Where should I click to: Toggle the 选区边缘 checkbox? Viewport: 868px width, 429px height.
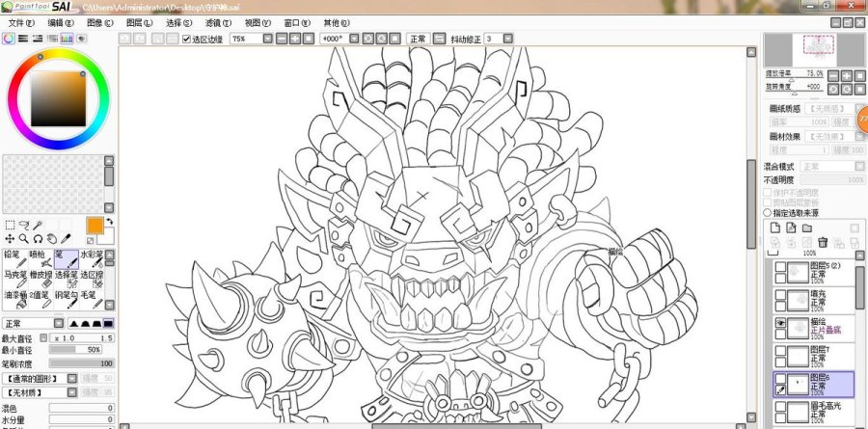point(187,39)
